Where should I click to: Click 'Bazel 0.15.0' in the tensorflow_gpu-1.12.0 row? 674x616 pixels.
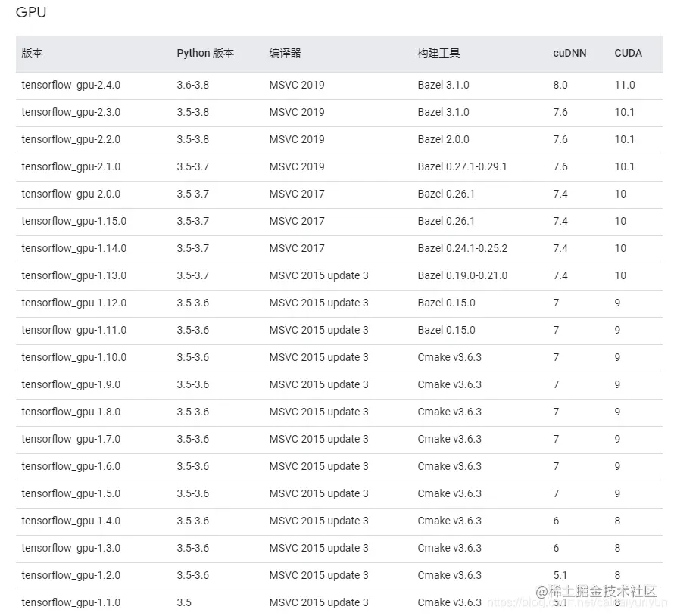point(446,303)
